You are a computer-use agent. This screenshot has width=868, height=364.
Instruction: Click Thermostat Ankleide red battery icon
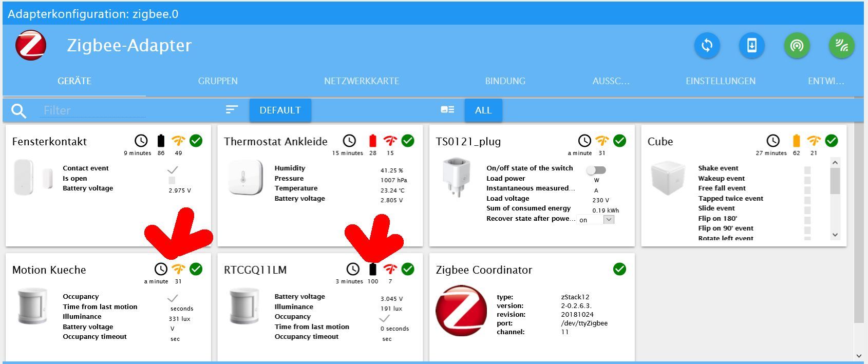pos(373,141)
